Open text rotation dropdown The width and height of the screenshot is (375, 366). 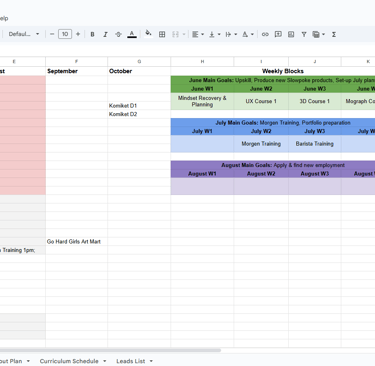pos(248,34)
